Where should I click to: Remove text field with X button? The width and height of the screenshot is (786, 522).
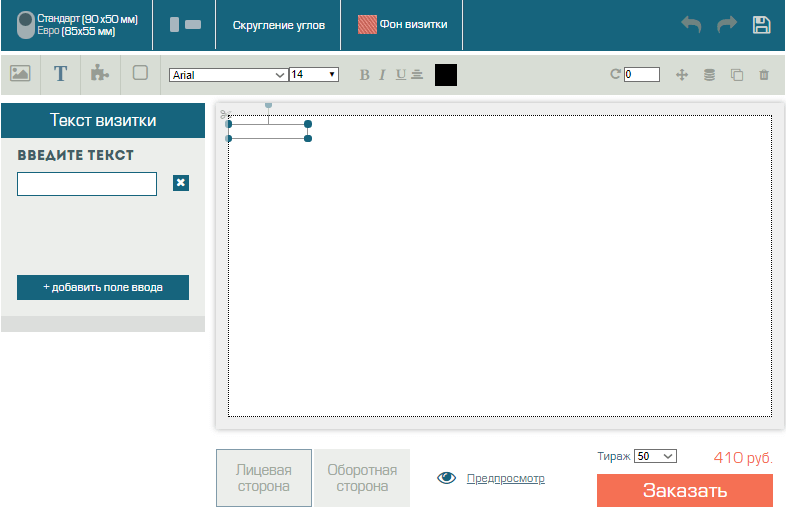[x=181, y=183]
